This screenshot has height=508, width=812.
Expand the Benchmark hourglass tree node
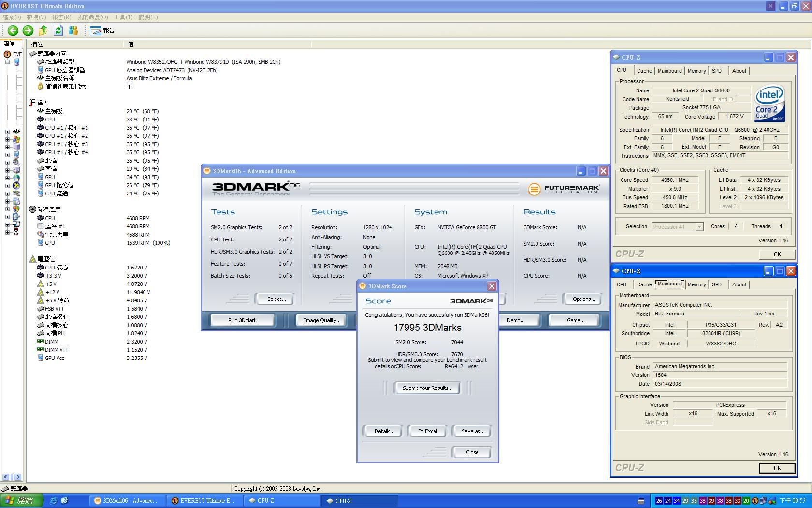click(x=7, y=232)
